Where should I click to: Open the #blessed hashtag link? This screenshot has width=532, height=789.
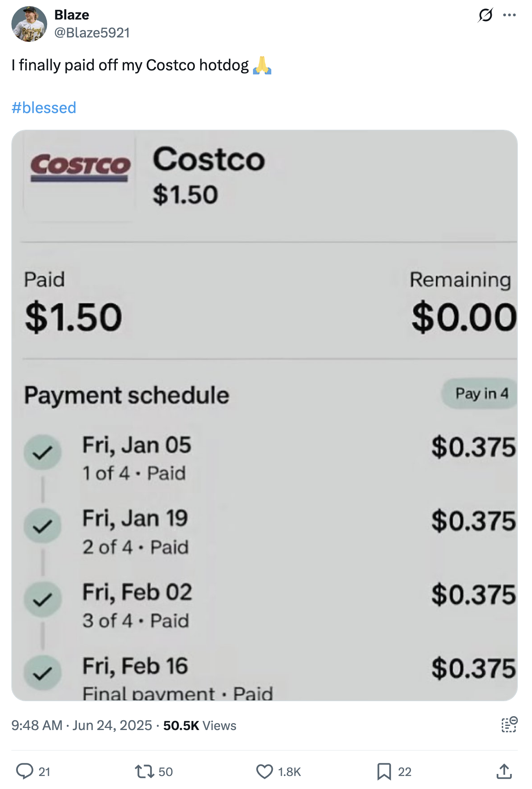click(x=44, y=108)
